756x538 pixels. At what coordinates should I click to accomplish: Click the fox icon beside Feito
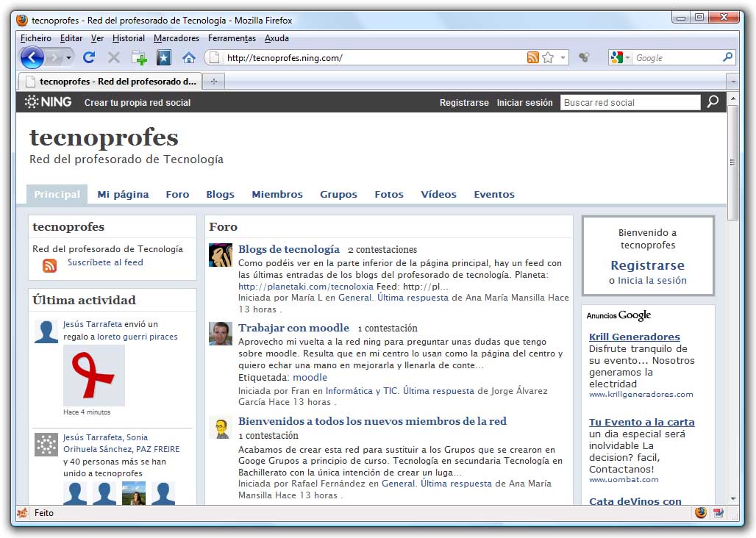tap(23, 513)
